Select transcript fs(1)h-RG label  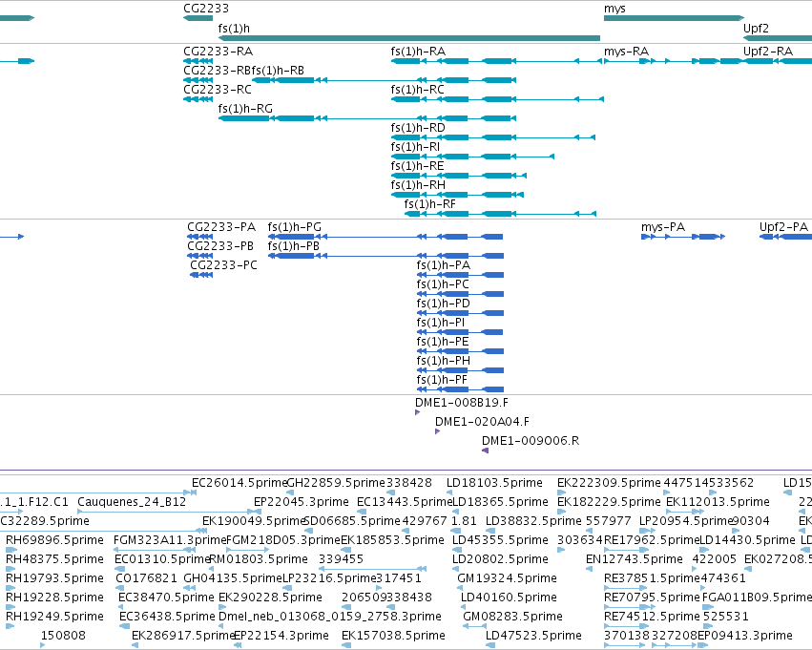tap(245, 109)
